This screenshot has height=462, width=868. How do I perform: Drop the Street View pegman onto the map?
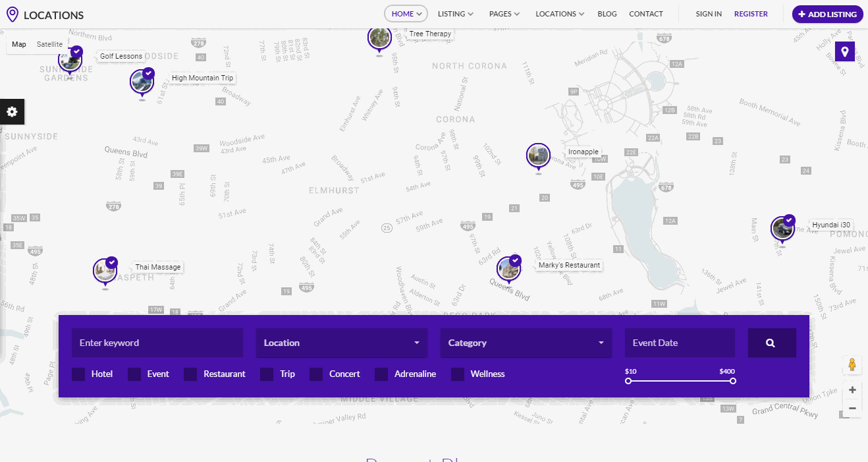(x=852, y=364)
